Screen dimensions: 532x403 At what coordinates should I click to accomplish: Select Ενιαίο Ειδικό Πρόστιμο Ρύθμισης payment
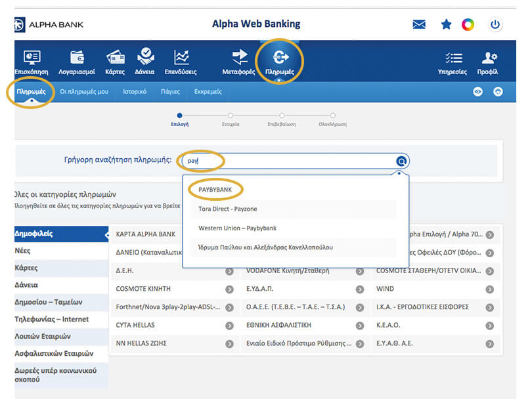point(299,343)
